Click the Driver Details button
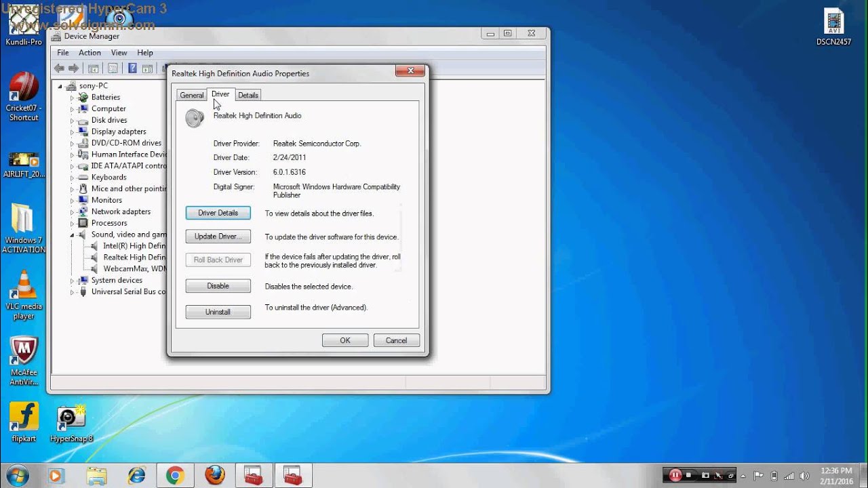868x488 pixels. coord(218,213)
